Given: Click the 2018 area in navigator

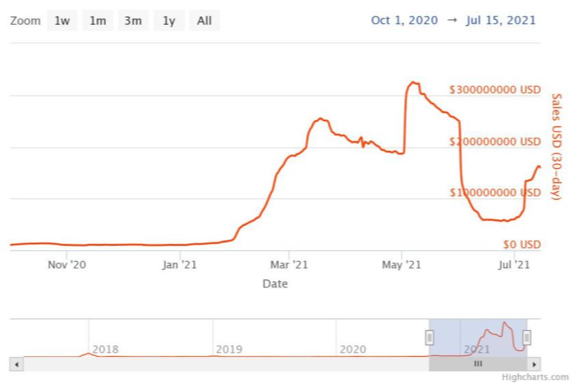Looking at the screenshot, I should (x=105, y=349).
